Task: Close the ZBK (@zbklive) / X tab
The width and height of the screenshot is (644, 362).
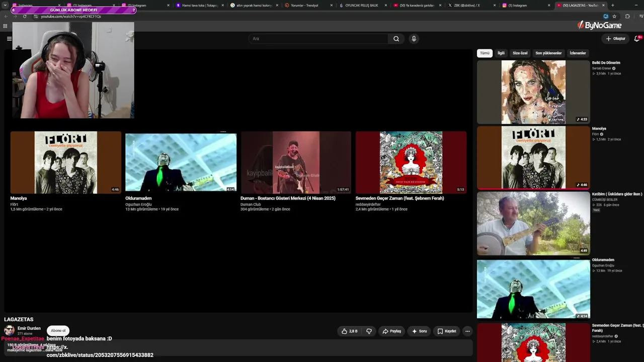Action: click(x=495, y=6)
